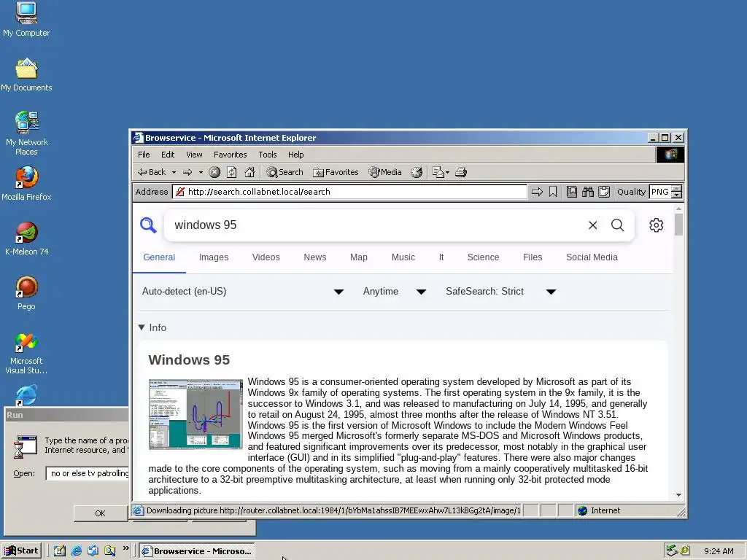Open the View menu

click(194, 155)
